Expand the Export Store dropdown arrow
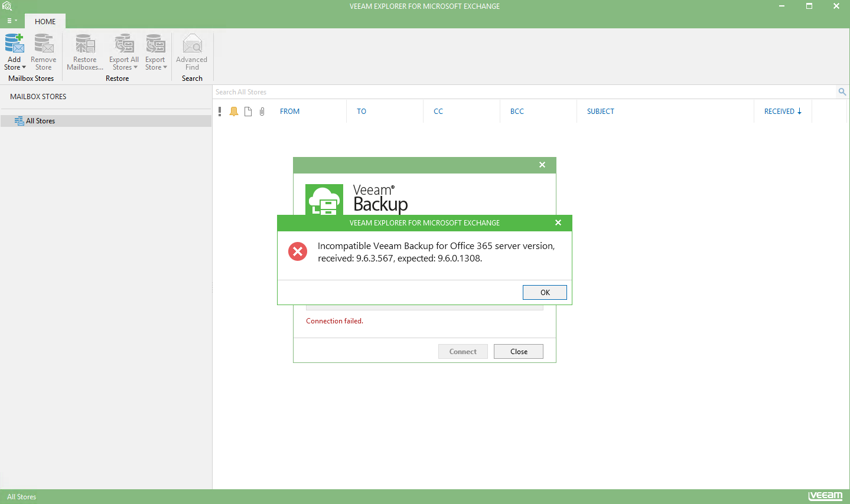Image resolution: width=850 pixels, height=504 pixels. click(x=165, y=67)
